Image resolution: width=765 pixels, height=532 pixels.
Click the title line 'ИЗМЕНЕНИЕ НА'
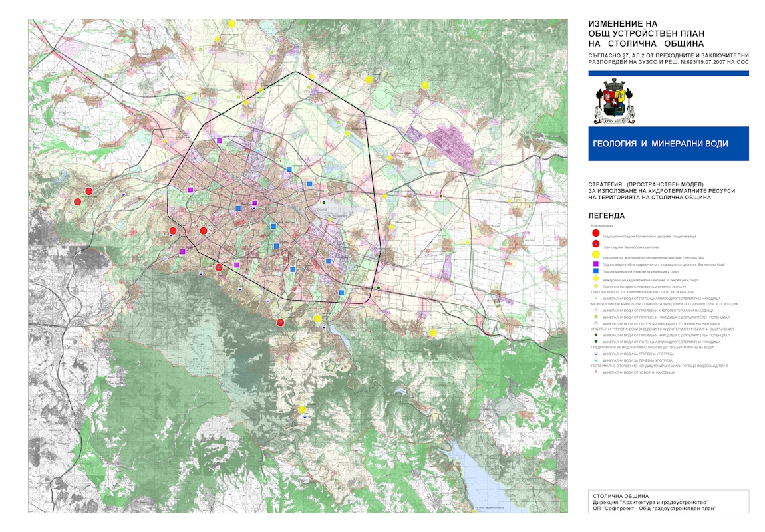tap(623, 23)
